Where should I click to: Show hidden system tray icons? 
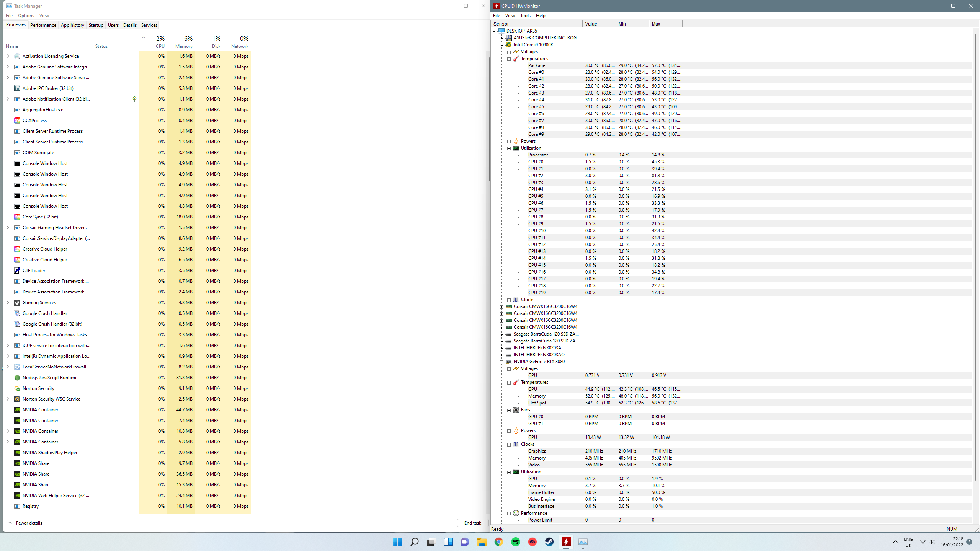click(895, 542)
